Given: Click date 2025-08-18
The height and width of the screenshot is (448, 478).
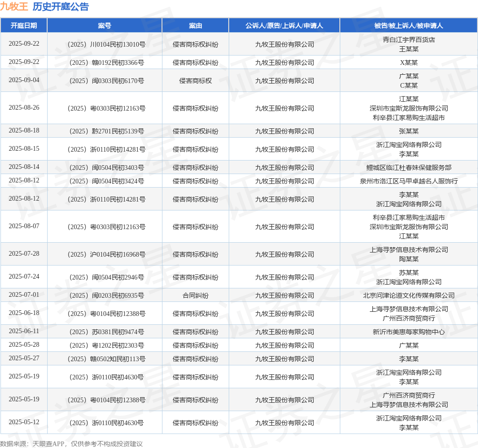Looking at the screenshot, I should pos(24,131).
